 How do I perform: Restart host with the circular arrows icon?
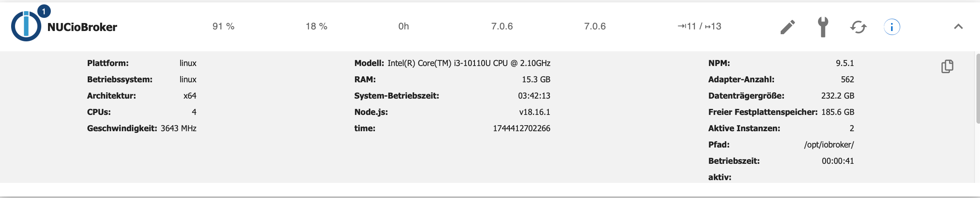click(x=858, y=27)
